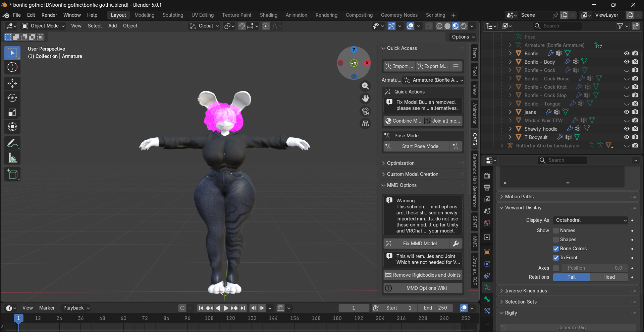Enable the Names checkbox
Viewport: 644px width, 332px height.
(x=556, y=230)
